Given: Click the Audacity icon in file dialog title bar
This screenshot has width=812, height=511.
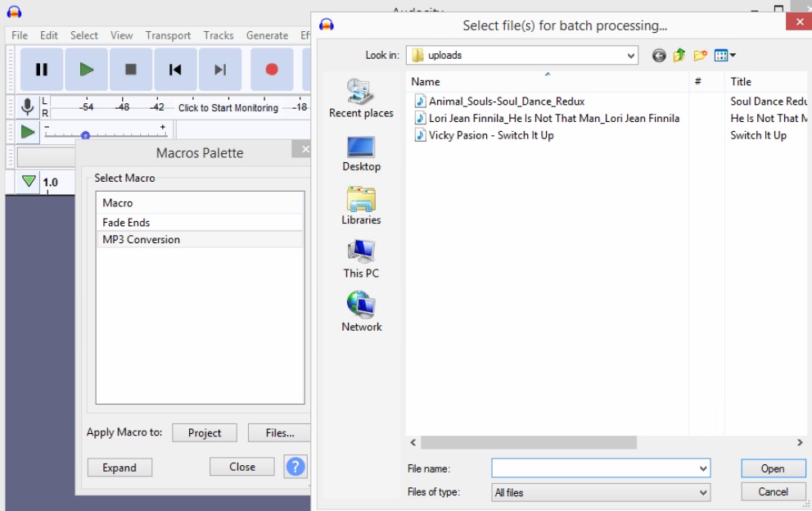Looking at the screenshot, I should (x=327, y=25).
